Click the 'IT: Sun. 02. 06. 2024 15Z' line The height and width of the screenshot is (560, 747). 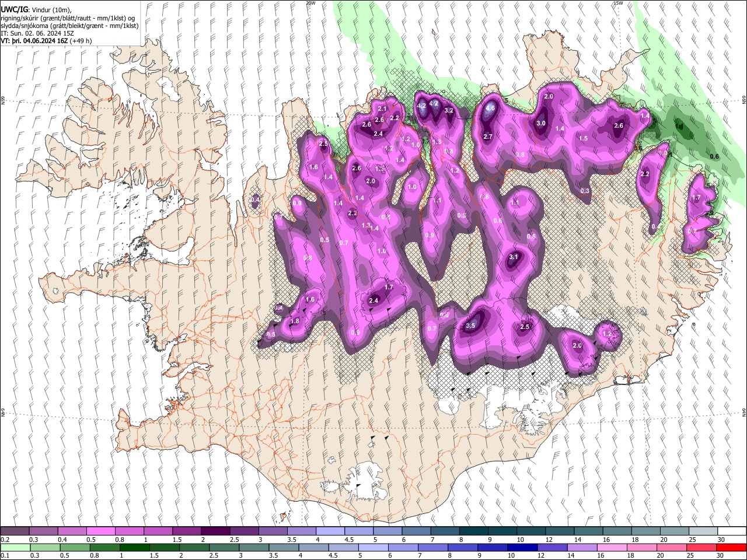pos(37,33)
